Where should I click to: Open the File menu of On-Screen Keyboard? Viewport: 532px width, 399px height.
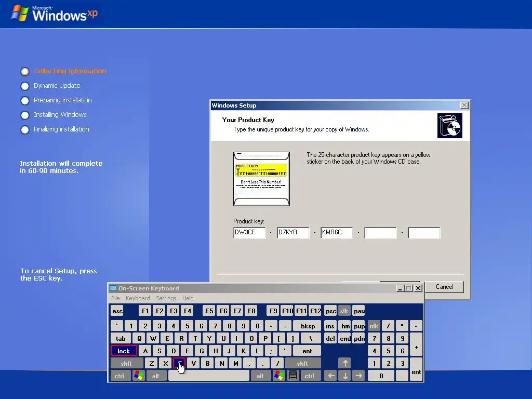pos(115,298)
